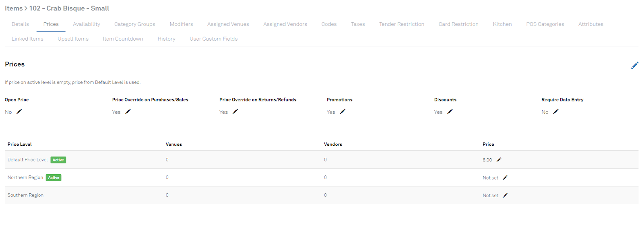644x225 pixels.
Task: Edit the Open Price setting pencil
Action: [x=19, y=111]
